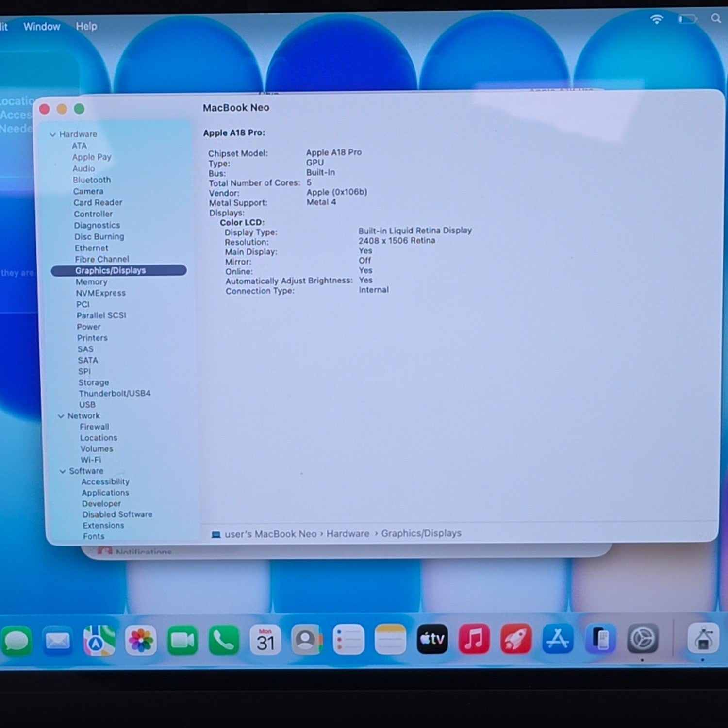Launch iPhone Mirroring from the Dock
Image resolution: width=728 pixels, height=728 pixels.
point(600,639)
